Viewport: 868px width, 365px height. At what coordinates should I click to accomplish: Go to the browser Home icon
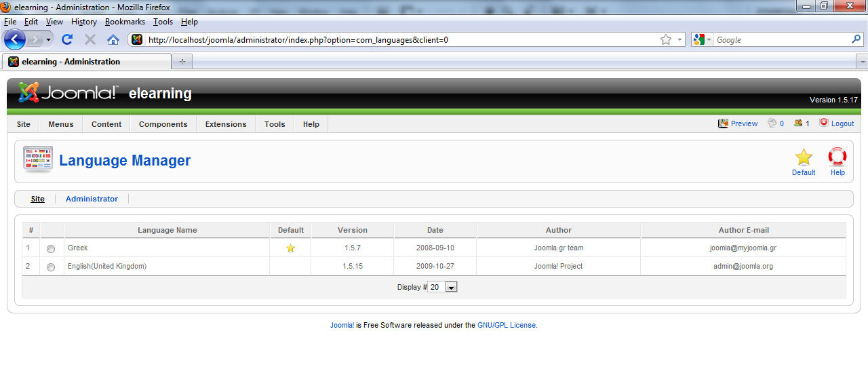[x=113, y=39]
